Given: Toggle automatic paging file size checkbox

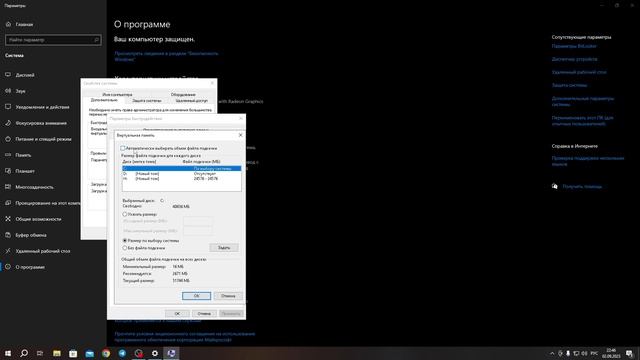Looking at the screenshot, I should (x=123, y=148).
